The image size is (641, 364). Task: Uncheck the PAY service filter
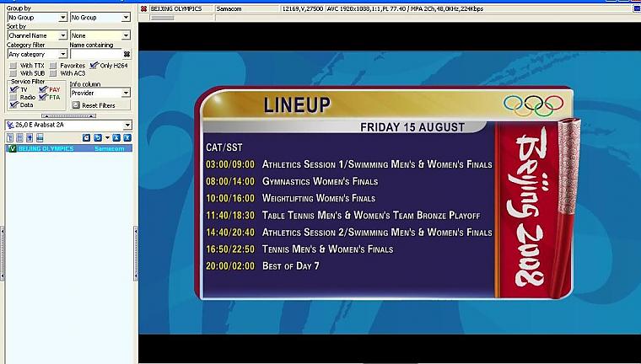coord(43,89)
